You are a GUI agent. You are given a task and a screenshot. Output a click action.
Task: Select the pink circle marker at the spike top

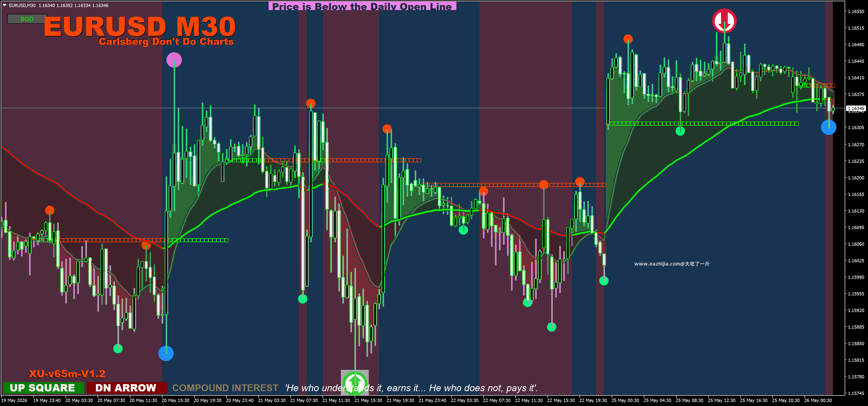pos(174,60)
